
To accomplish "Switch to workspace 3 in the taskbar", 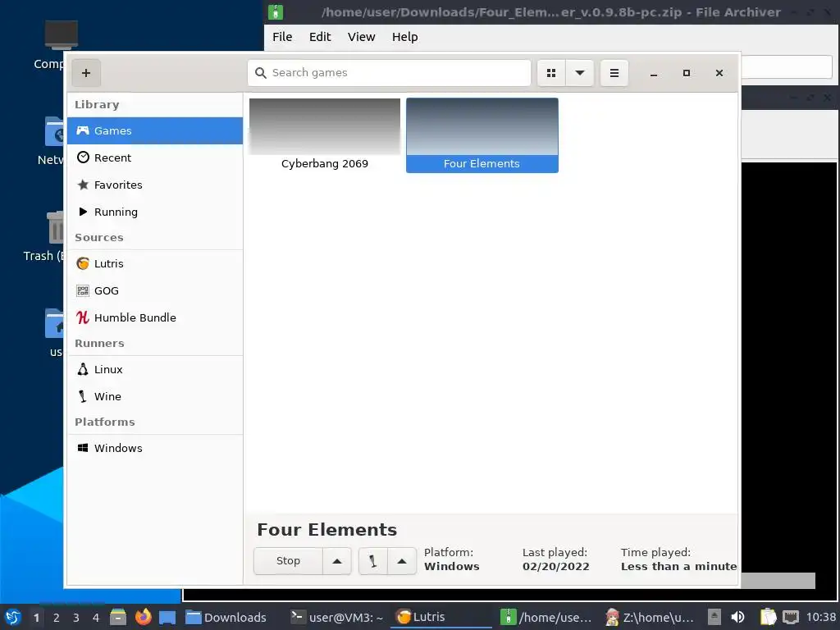I will pos(76,618).
